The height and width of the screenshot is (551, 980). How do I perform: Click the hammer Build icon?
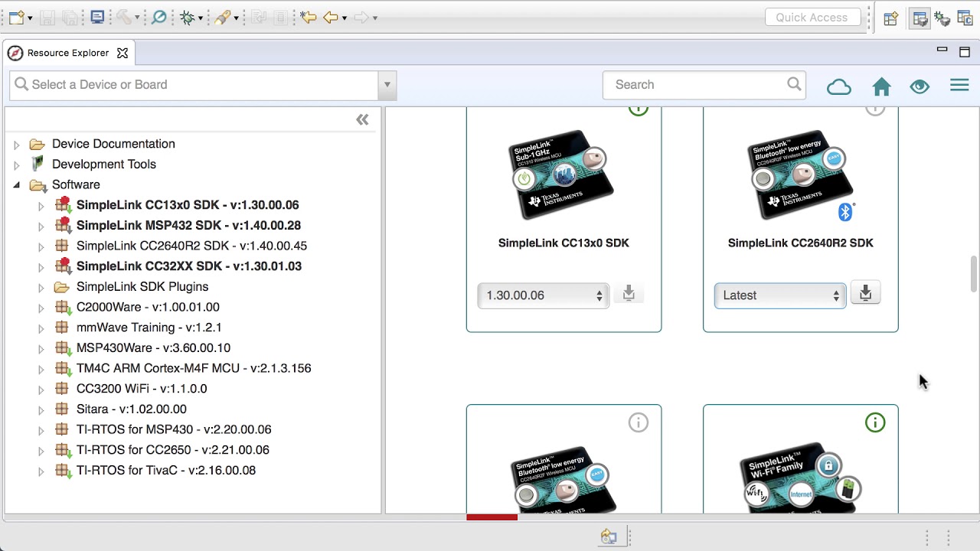pos(124,17)
